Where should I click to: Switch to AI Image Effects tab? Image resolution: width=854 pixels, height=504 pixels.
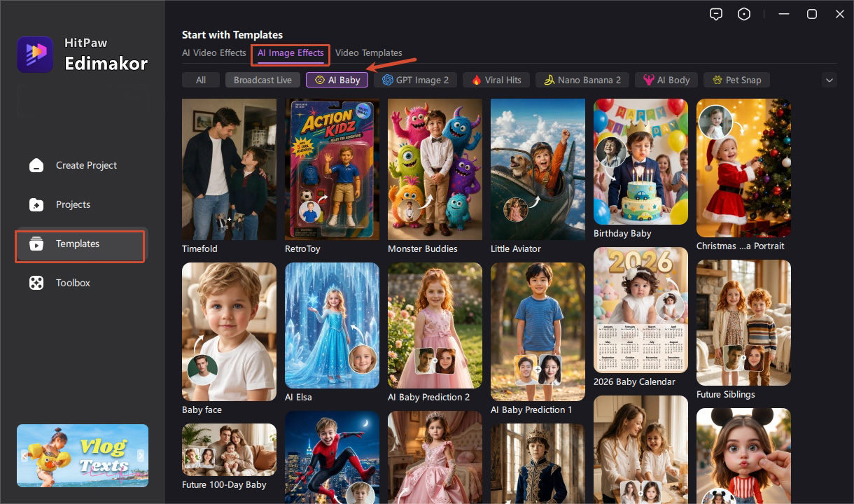click(290, 52)
